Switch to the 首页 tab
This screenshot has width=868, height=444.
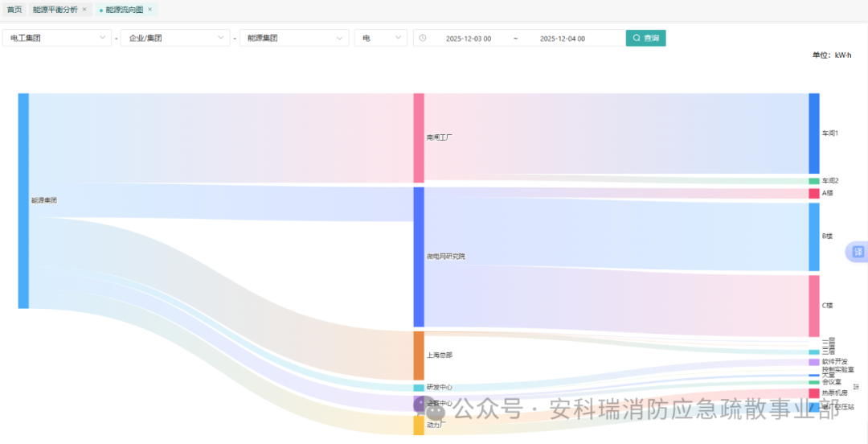[15, 10]
